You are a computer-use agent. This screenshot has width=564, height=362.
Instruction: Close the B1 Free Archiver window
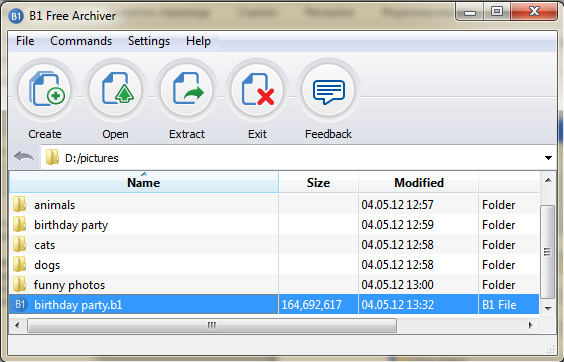pyautogui.click(x=534, y=12)
